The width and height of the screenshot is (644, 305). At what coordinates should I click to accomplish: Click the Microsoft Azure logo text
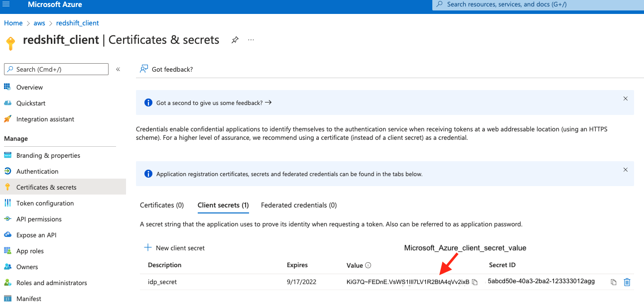point(55,4)
